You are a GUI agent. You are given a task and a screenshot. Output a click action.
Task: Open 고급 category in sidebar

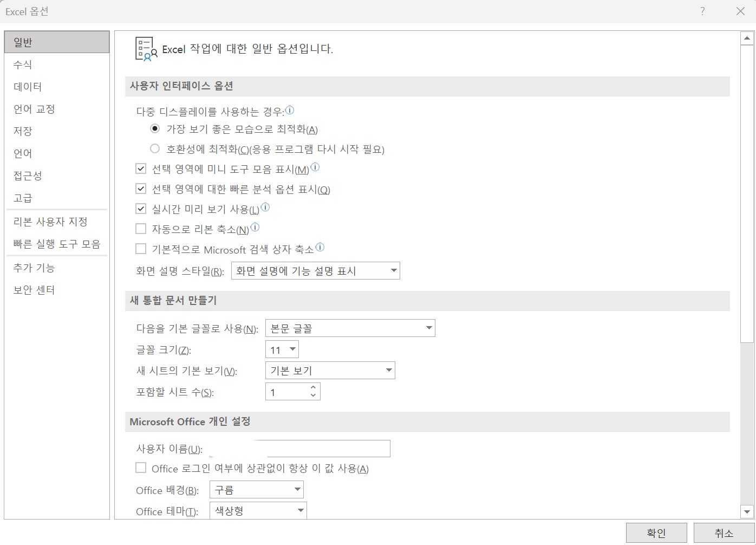(57, 198)
